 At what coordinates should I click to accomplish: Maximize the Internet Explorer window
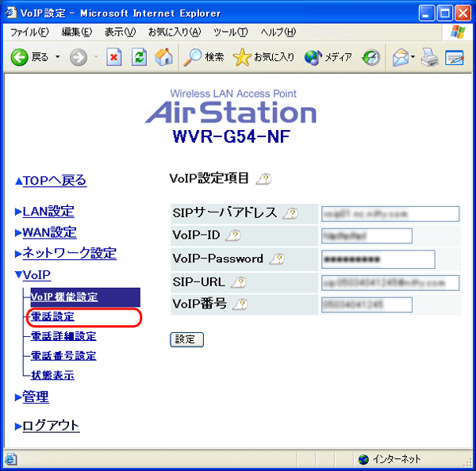point(445,13)
